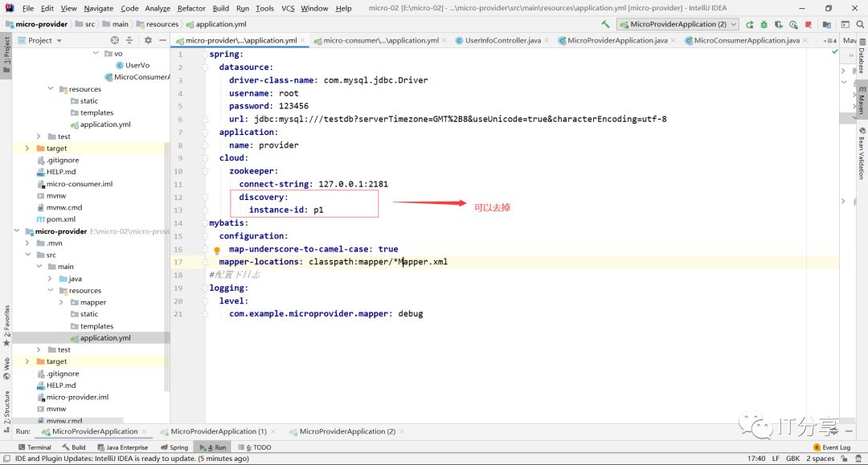Open the Refactor menu
The height and width of the screenshot is (465, 868).
[x=191, y=8]
